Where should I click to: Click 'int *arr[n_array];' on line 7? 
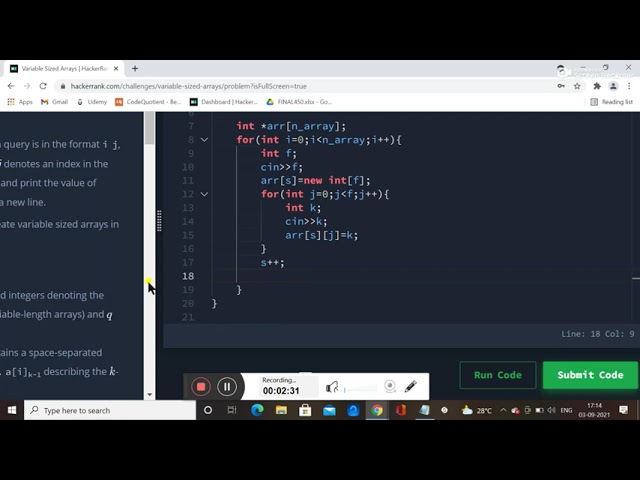[x=291, y=126]
